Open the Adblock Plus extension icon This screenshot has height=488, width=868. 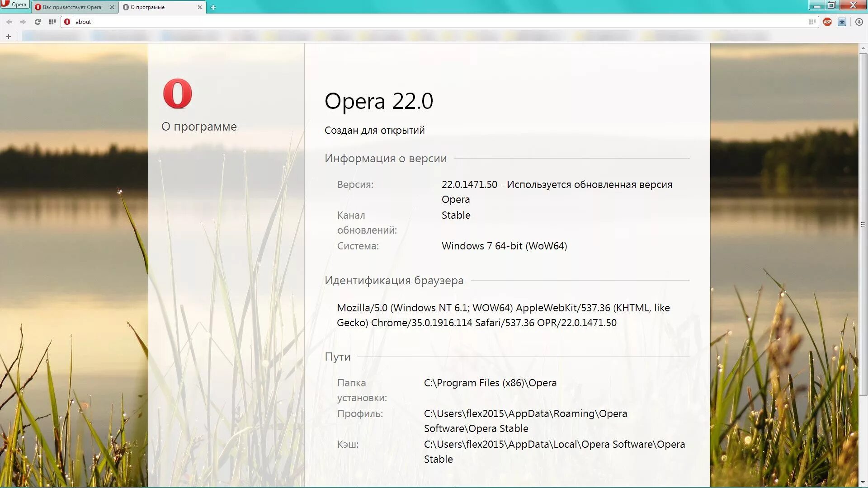[827, 22]
